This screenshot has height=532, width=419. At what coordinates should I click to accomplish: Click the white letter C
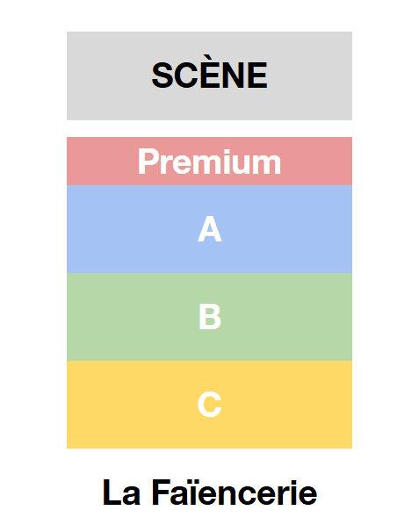[x=209, y=405]
